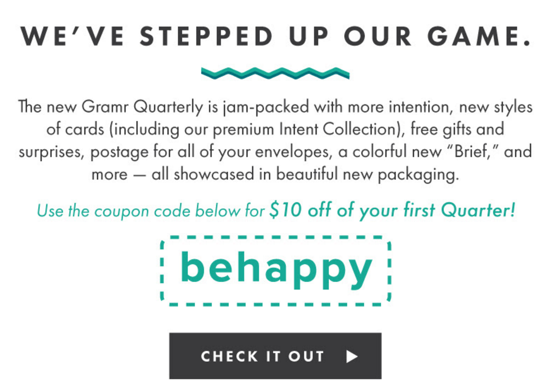Click the WE'VE STEPPED UP OUR GAME headline
This screenshot has width=550, height=392.
tap(275, 37)
